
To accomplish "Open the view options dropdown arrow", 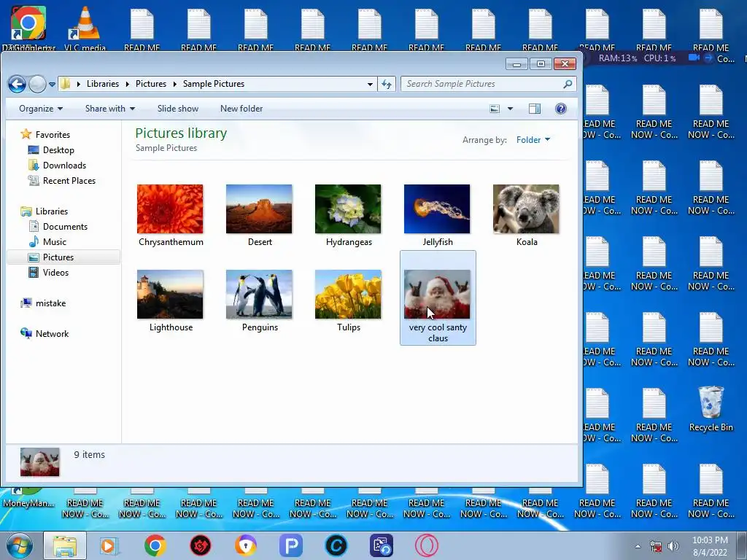I will [x=510, y=109].
